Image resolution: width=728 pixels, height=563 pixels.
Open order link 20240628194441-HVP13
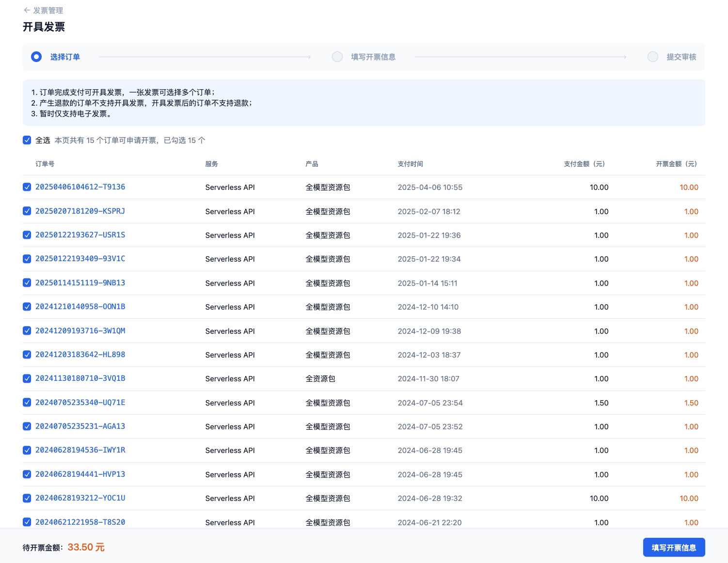(x=80, y=474)
